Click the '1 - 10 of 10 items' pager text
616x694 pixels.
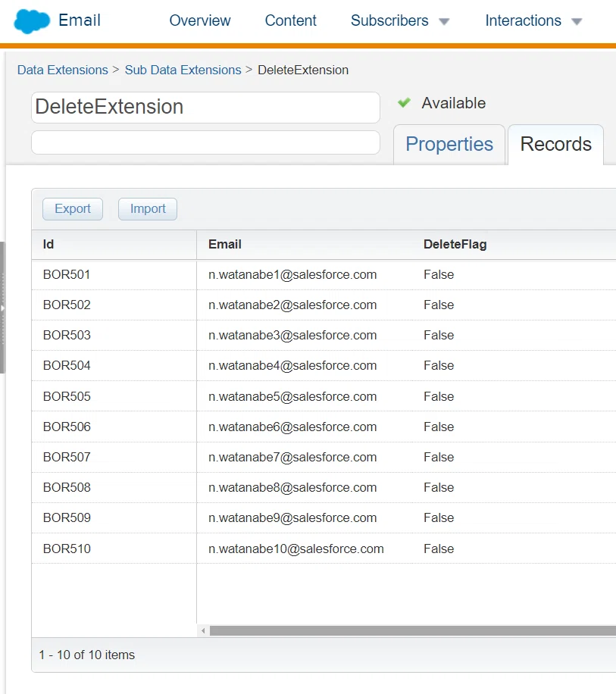point(86,655)
